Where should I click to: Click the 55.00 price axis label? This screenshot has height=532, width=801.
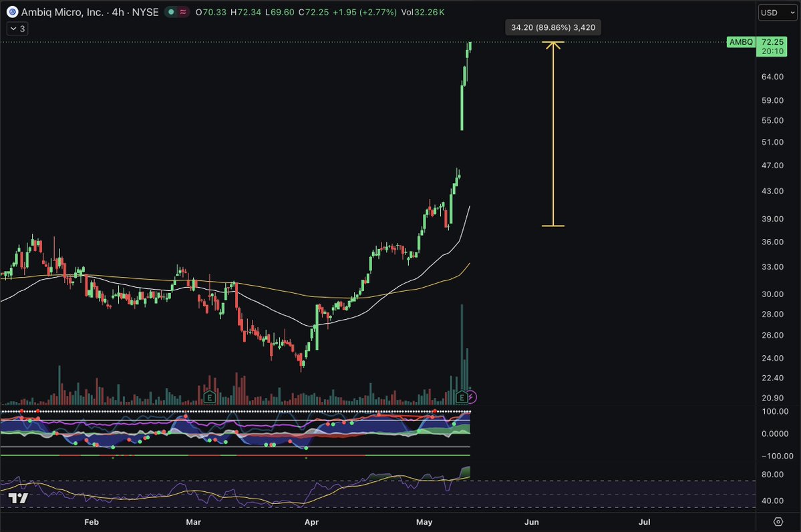[772, 121]
